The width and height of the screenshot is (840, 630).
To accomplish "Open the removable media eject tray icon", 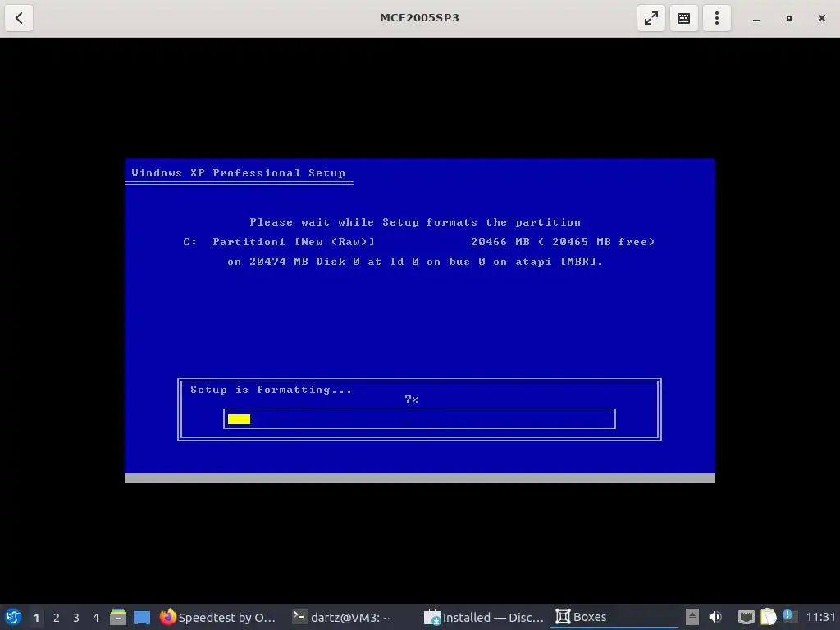I will click(692, 617).
